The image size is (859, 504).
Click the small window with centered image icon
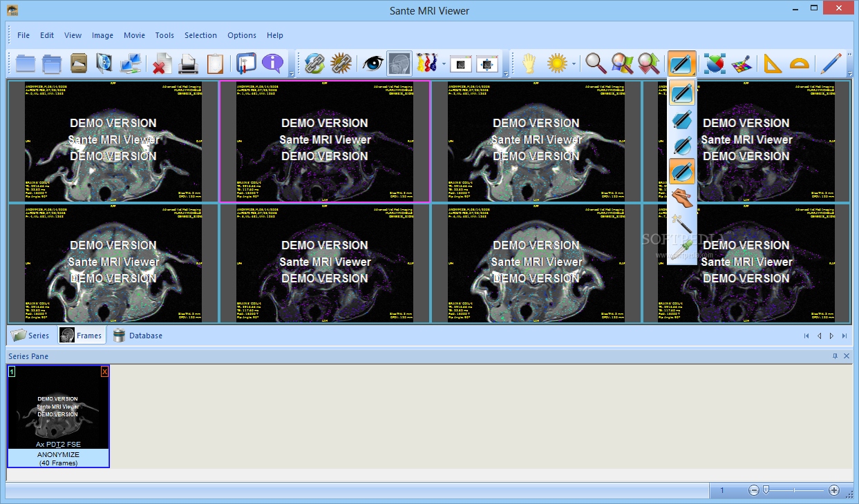click(x=461, y=64)
